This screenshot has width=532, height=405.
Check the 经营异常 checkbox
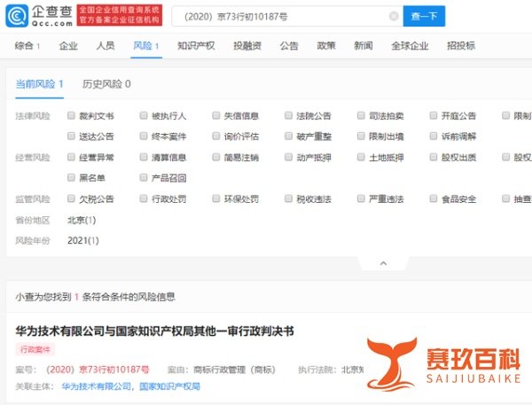(x=71, y=157)
